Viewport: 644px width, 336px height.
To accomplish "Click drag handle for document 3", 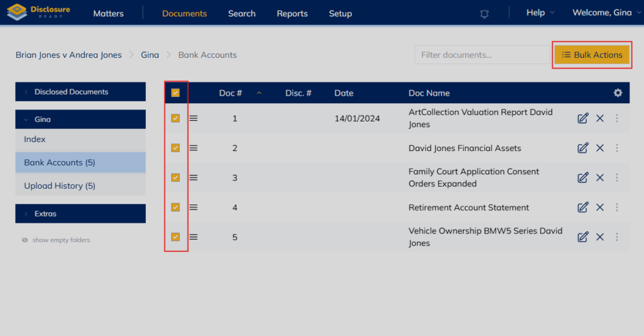I will click(194, 177).
